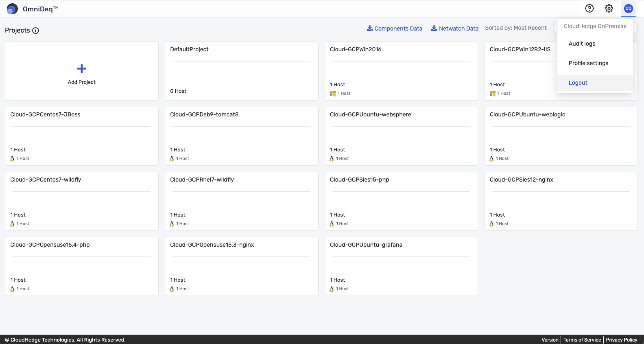
Task: Click the Projects info icon
Action: point(36,31)
